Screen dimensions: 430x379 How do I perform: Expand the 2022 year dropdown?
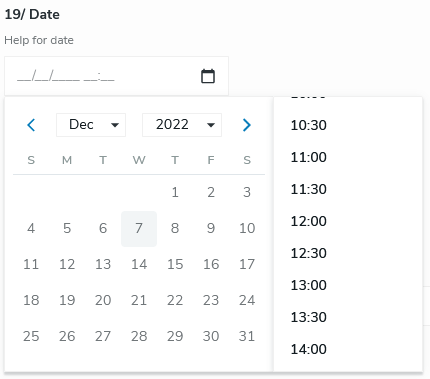182,125
